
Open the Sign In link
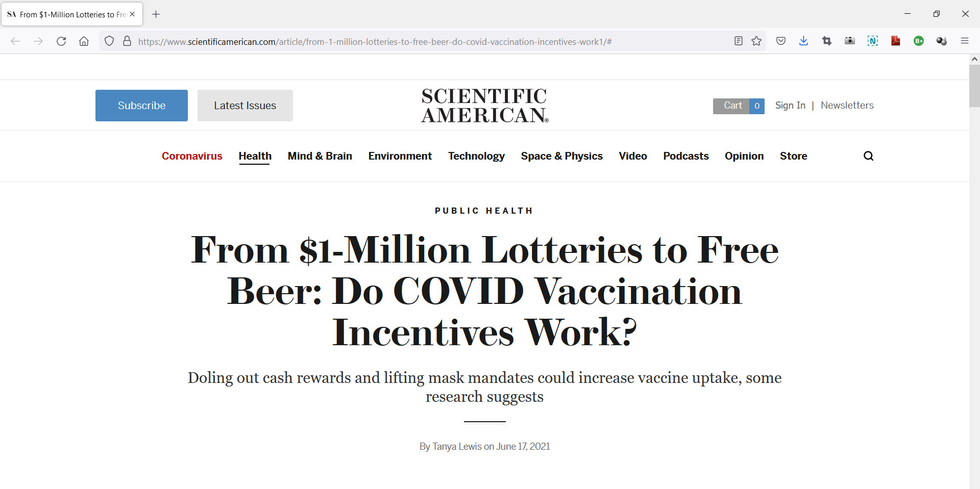tap(790, 106)
